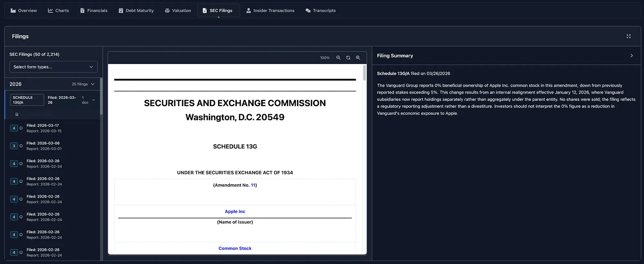The image size is (644, 264).
Task: Open the filing filed 2026-03-06
Action: tap(52, 146)
